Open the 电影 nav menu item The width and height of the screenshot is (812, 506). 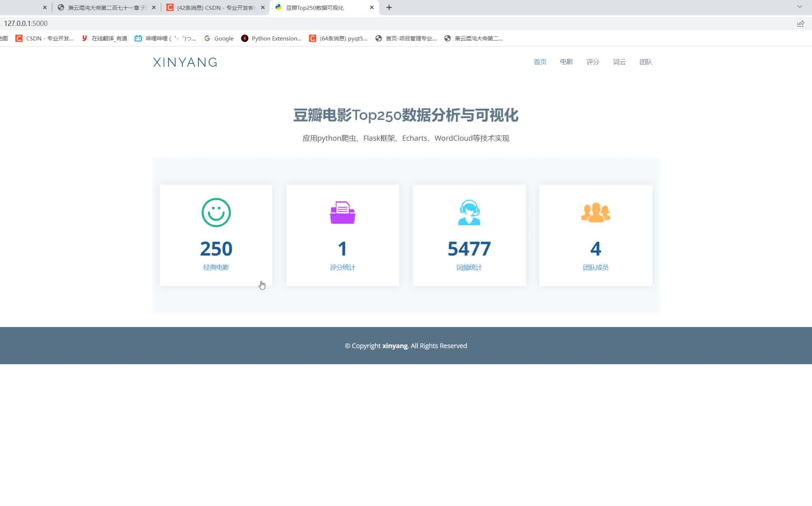coord(567,62)
